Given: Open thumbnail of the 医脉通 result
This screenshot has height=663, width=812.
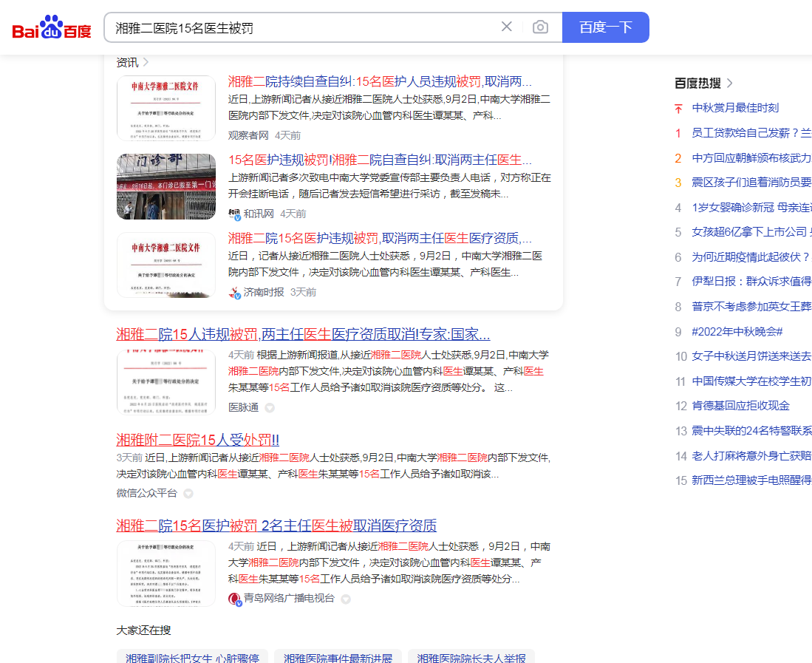Looking at the screenshot, I should [x=166, y=382].
